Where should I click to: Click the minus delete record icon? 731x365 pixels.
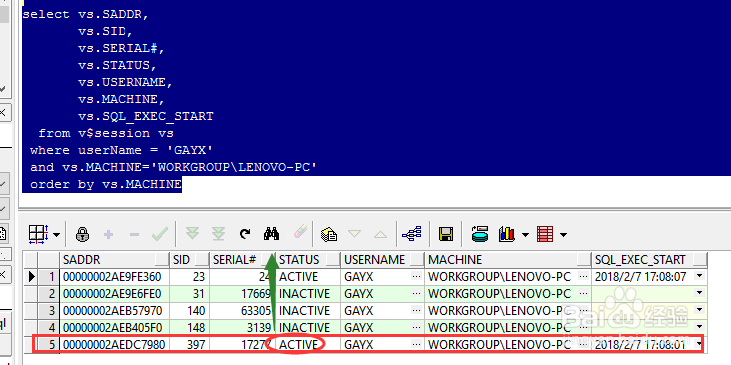coord(134,234)
